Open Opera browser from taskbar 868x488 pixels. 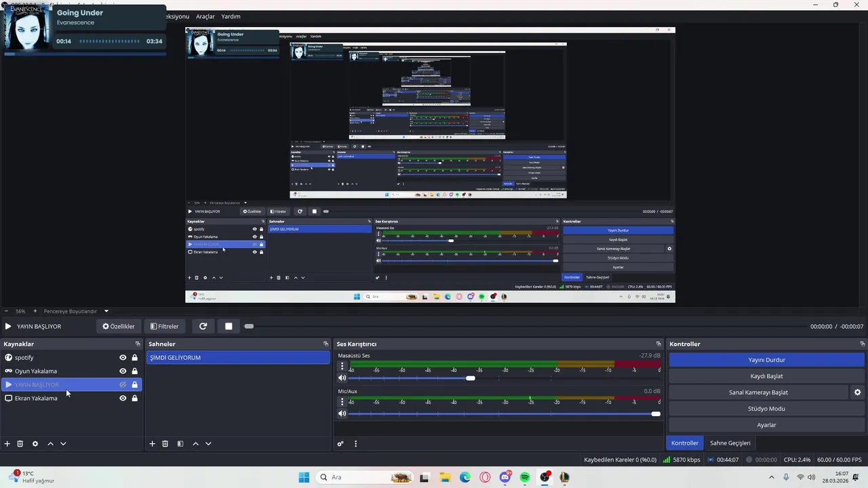point(485,477)
